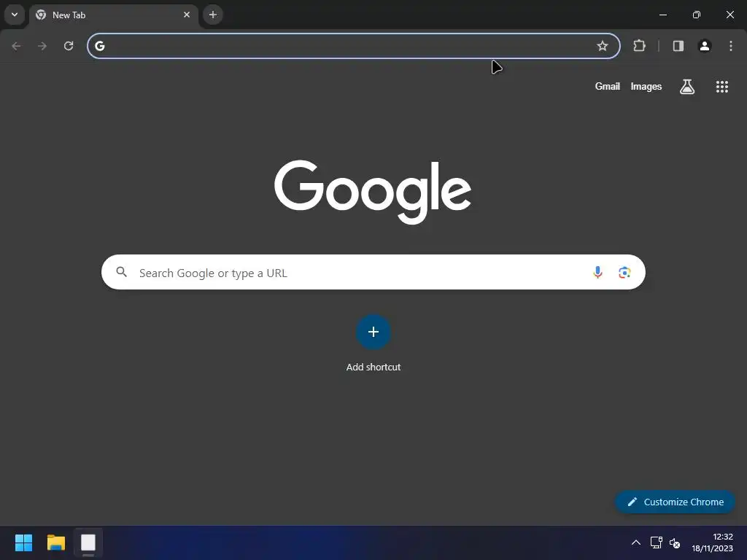Open the profile avatar menu
This screenshot has width=747, height=560.
(705, 46)
